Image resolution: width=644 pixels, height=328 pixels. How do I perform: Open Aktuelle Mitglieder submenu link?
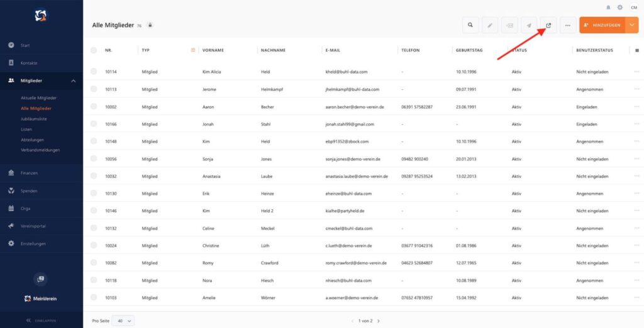pos(38,98)
